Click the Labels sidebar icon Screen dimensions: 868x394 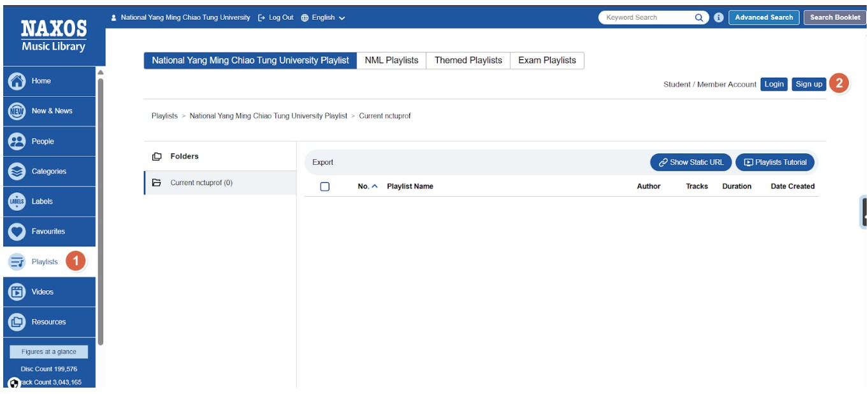pyautogui.click(x=17, y=201)
